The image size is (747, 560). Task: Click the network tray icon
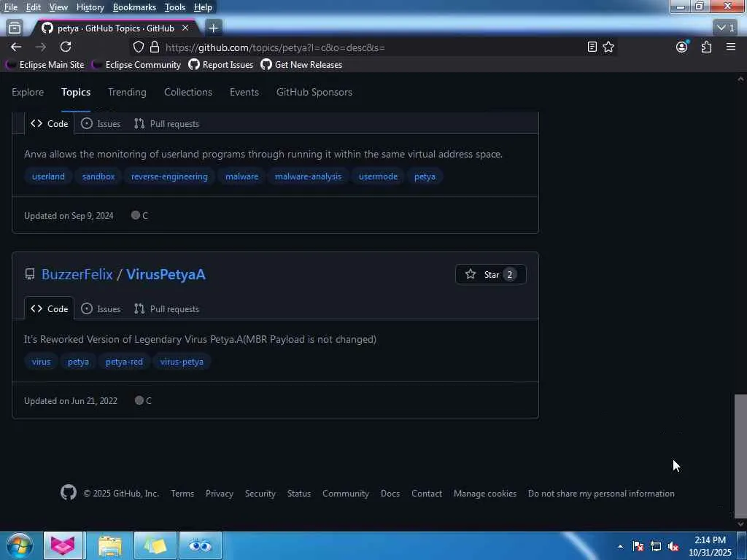pos(656,546)
